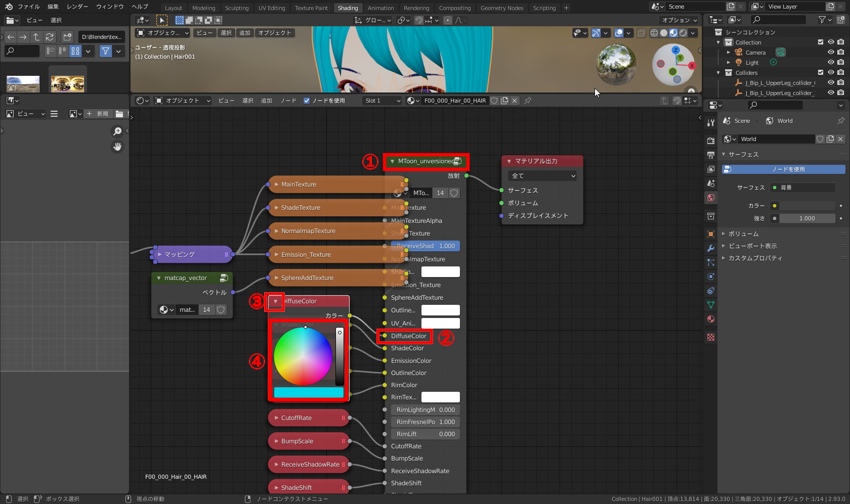Switch viewport to wireframe shading
This screenshot has width=850, height=504.
click(654, 33)
